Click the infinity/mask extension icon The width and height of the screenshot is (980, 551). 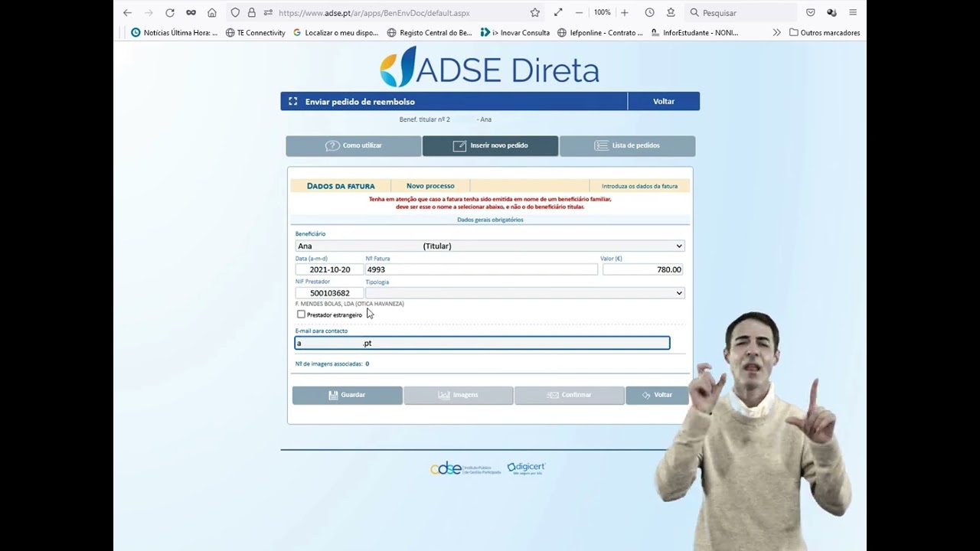(191, 13)
